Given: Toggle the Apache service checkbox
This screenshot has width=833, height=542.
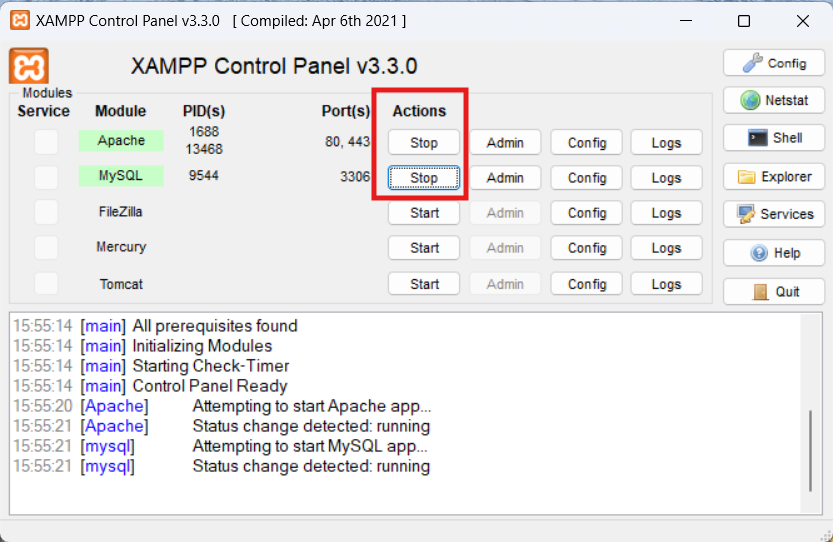Looking at the screenshot, I should pyautogui.click(x=46, y=142).
